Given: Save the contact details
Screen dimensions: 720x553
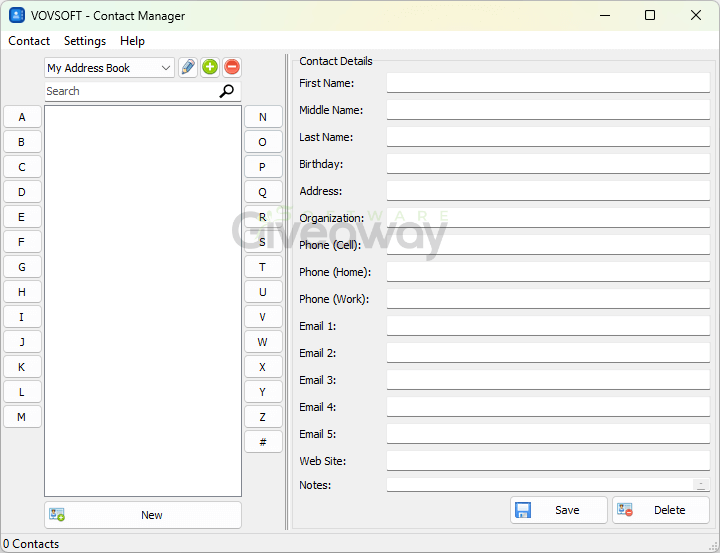Looking at the screenshot, I should click(x=558, y=510).
